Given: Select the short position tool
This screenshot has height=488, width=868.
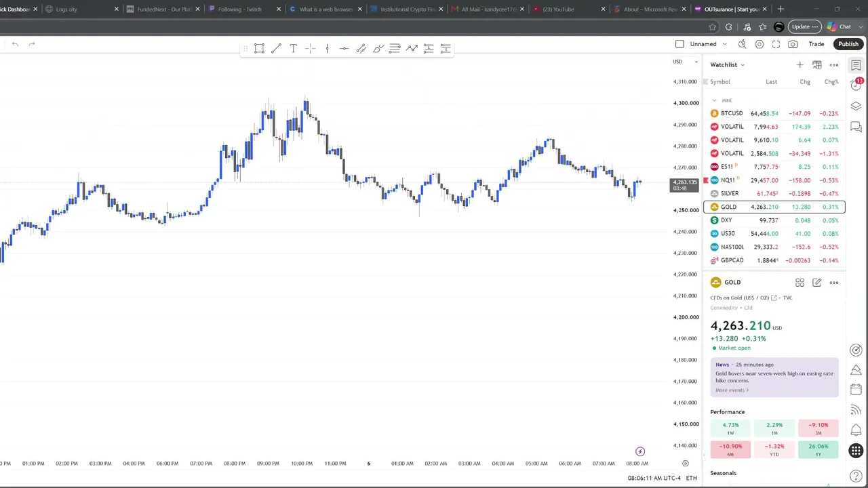Looking at the screenshot, I should (446, 48).
